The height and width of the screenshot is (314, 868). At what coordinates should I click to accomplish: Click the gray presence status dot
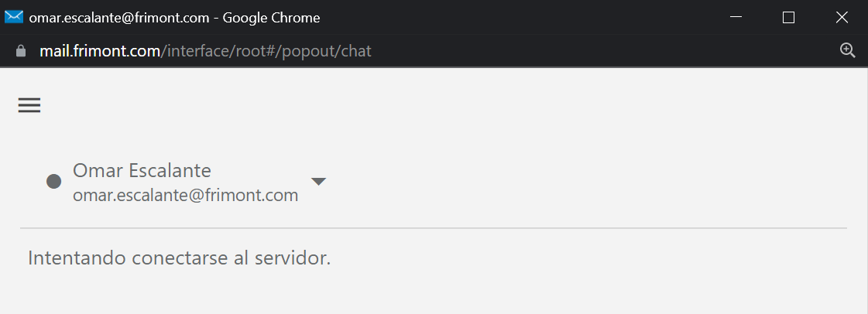54,182
